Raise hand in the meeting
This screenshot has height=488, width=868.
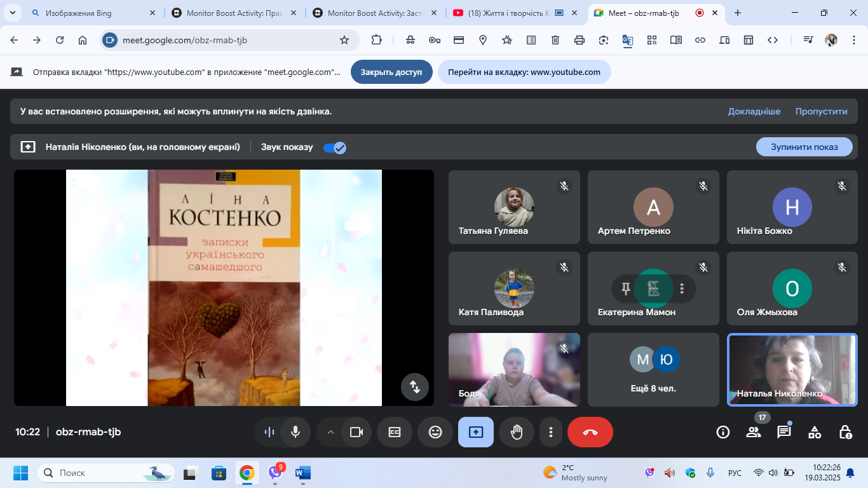[x=517, y=432]
